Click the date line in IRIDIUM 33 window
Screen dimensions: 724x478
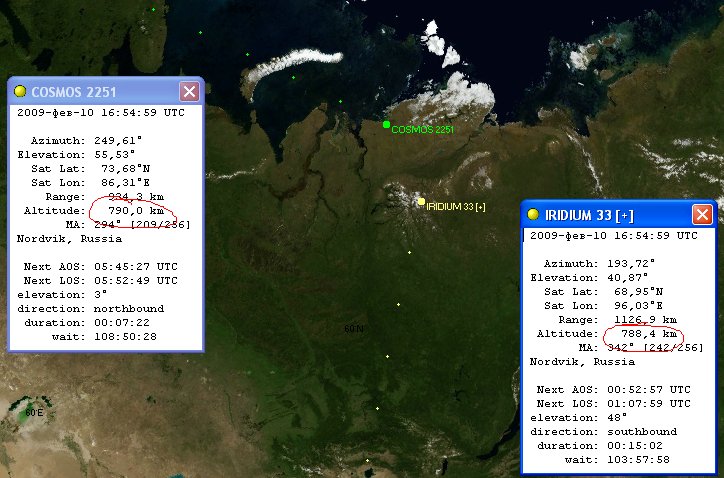tap(614, 236)
